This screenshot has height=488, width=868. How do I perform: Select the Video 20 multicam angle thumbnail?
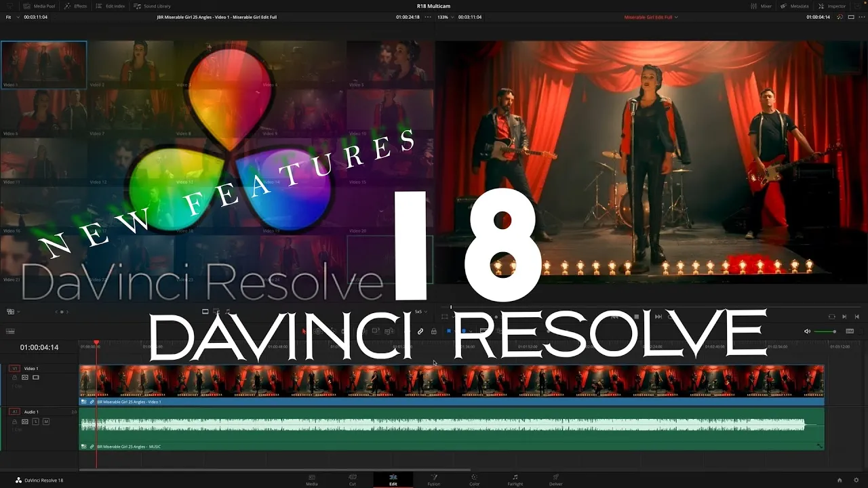[x=390, y=211]
